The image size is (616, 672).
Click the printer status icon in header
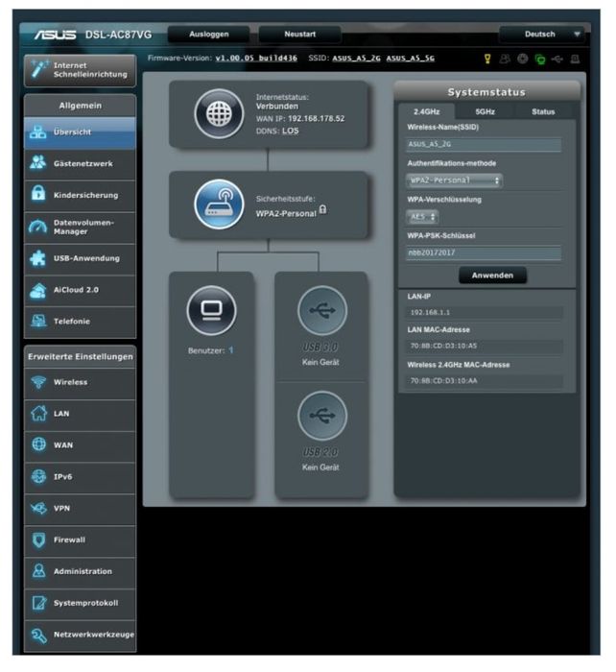575,60
